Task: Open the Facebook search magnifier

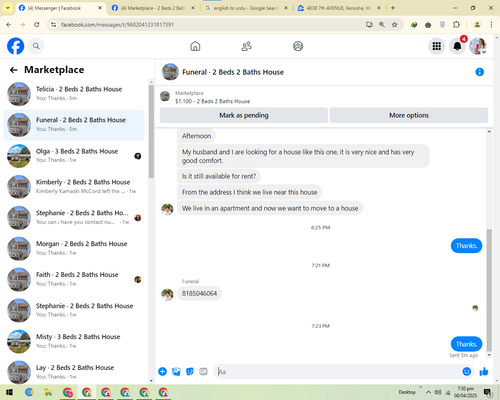Action: (x=36, y=46)
